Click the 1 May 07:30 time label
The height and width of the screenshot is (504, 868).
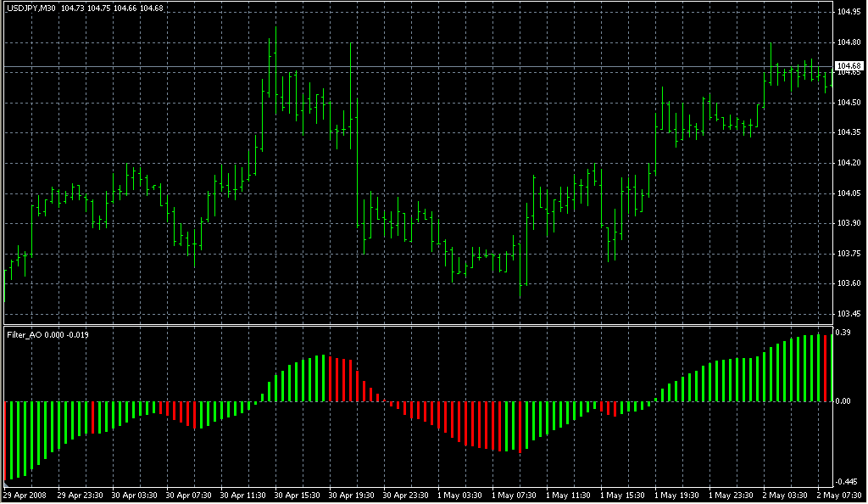[513, 495]
